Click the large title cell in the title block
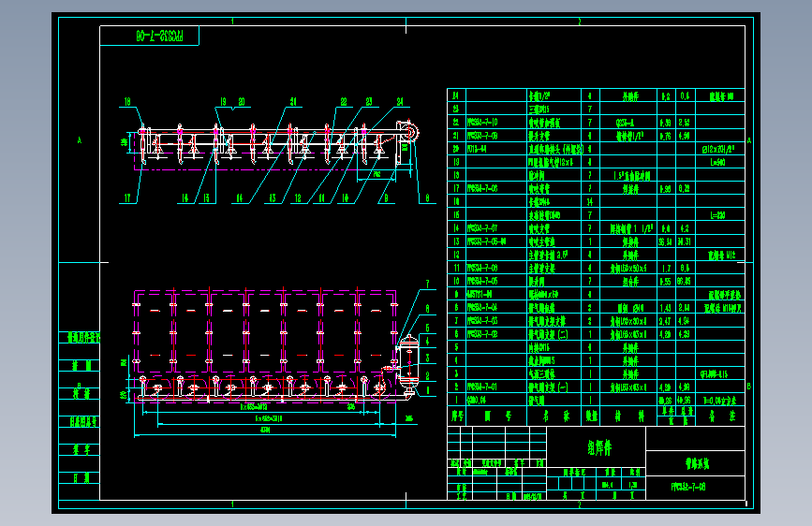The height and width of the screenshot is (526, 812). [596, 446]
